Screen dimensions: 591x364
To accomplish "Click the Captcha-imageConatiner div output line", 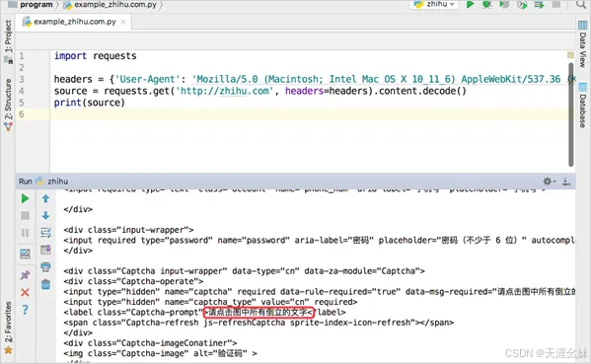I will (150, 343).
